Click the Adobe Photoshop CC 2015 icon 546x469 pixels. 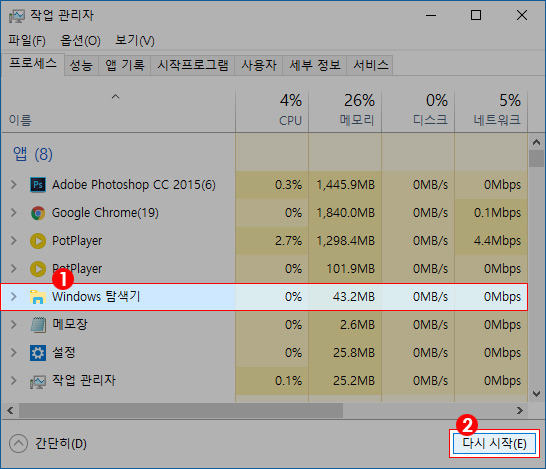coord(38,185)
